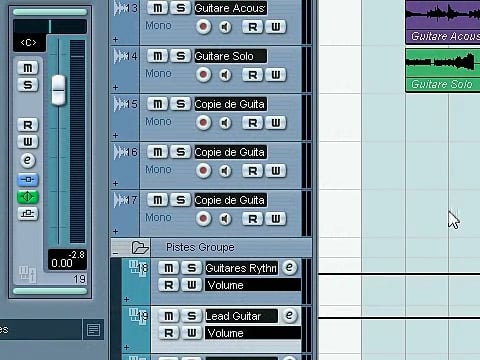Mute the Guitares Rythm group track
The height and width of the screenshot is (360, 480).
tap(169, 268)
